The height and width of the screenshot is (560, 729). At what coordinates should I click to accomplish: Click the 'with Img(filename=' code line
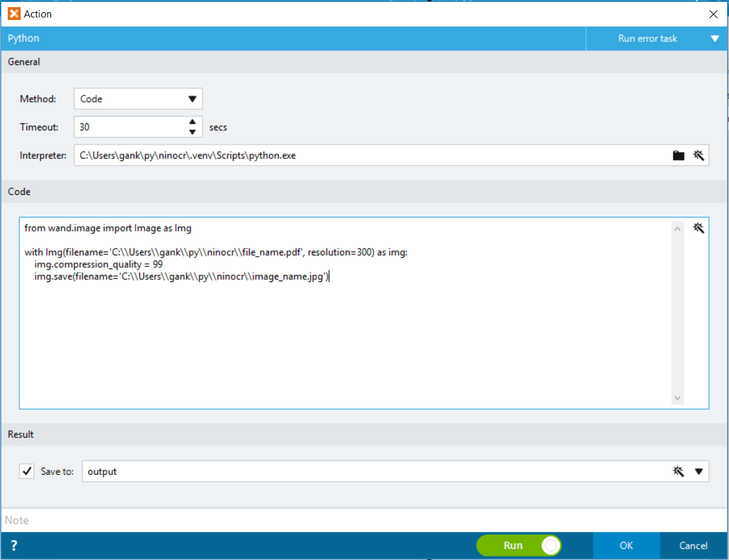(215, 252)
